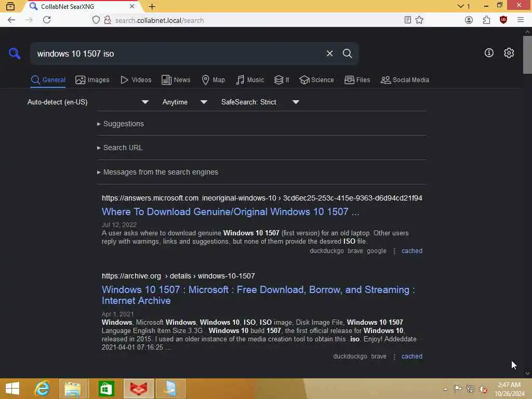
Task: Click the answers.microsoft.com result URL
Action: point(262,198)
